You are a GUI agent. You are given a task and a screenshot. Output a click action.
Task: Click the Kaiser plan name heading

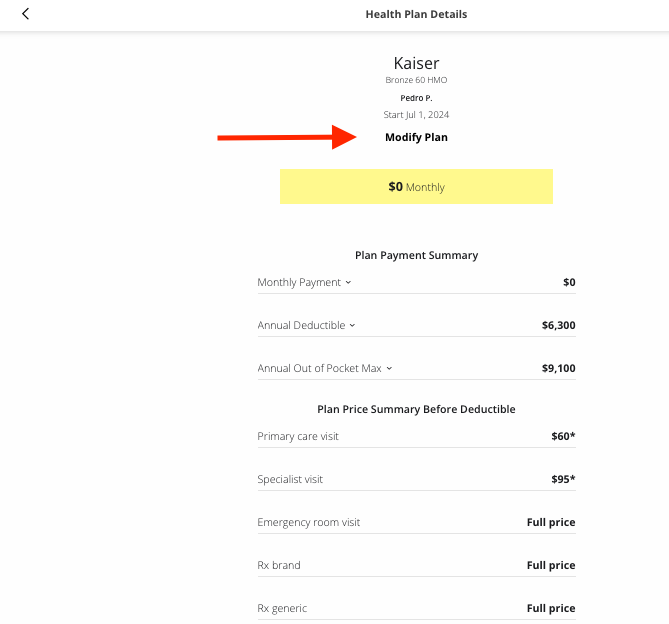pos(416,63)
